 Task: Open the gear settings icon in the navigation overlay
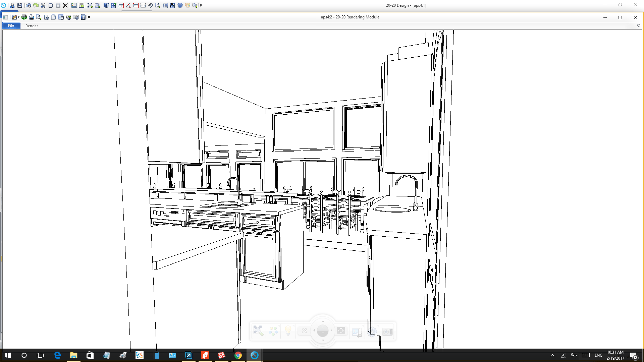pyautogui.click(x=373, y=332)
